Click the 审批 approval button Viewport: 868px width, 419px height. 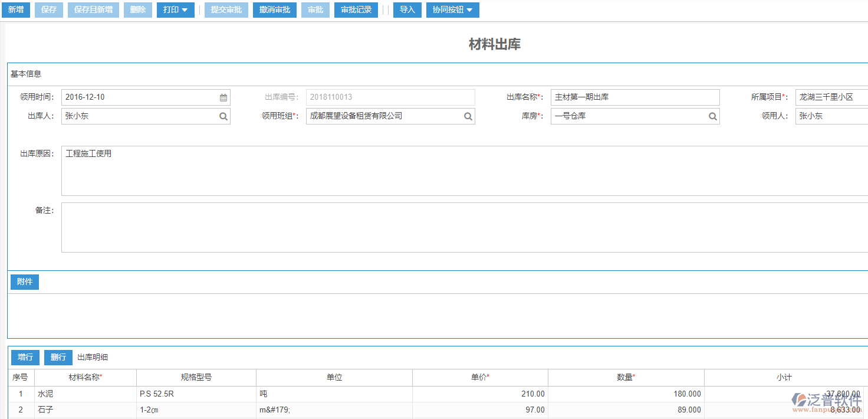(315, 9)
